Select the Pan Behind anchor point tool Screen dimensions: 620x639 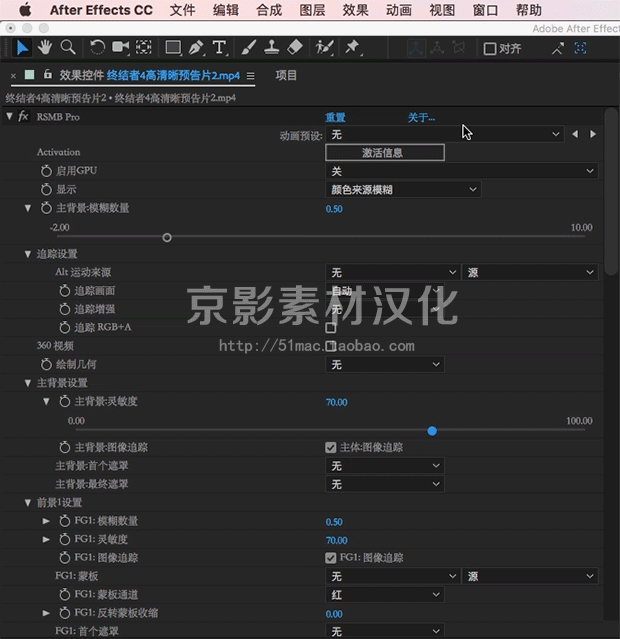143,48
